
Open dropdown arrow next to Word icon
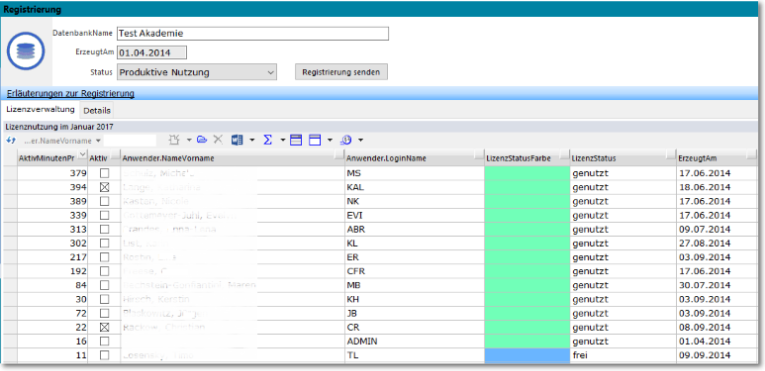(x=252, y=141)
